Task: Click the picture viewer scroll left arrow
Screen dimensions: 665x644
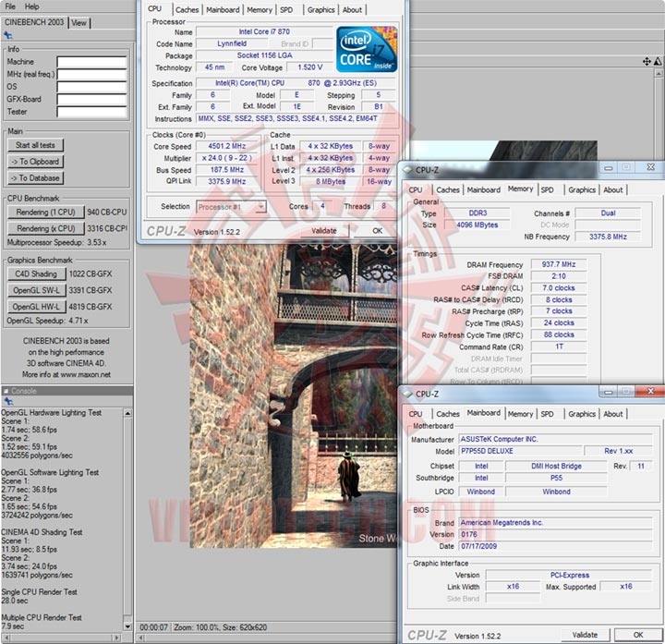Action: point(141,638)
